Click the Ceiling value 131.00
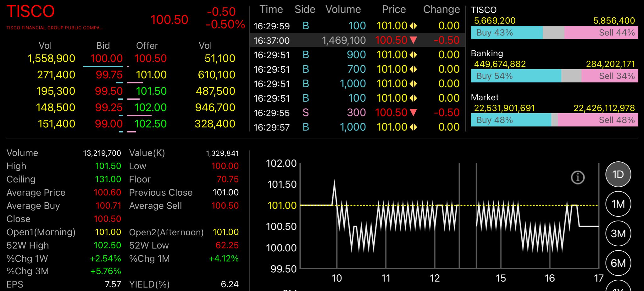 pyautogui.click(x=108, y=179)
